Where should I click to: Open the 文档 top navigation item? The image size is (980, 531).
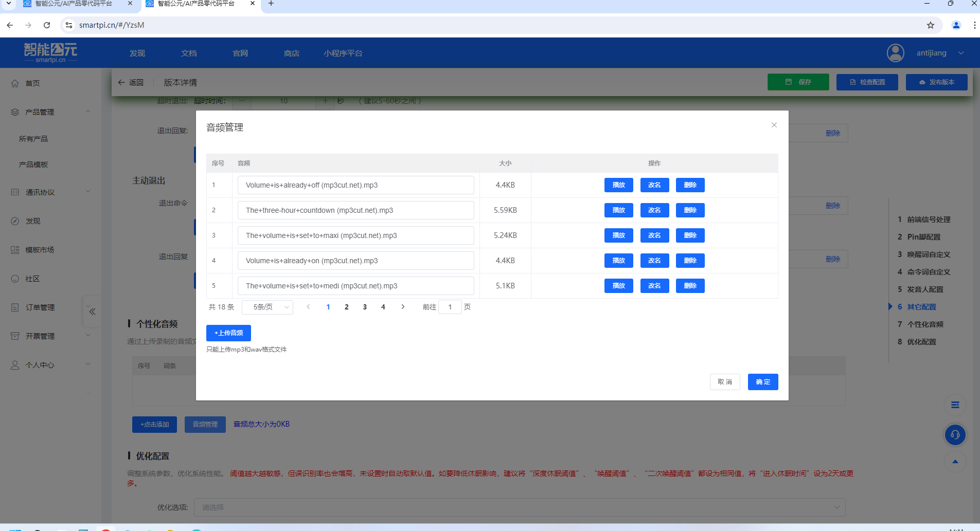pos(189,53)
